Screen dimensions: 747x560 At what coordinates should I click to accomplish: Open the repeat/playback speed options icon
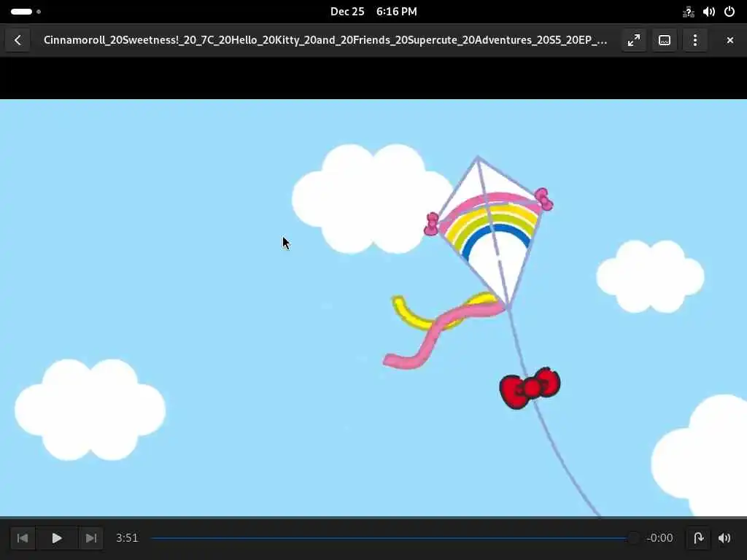click(698, 538)
